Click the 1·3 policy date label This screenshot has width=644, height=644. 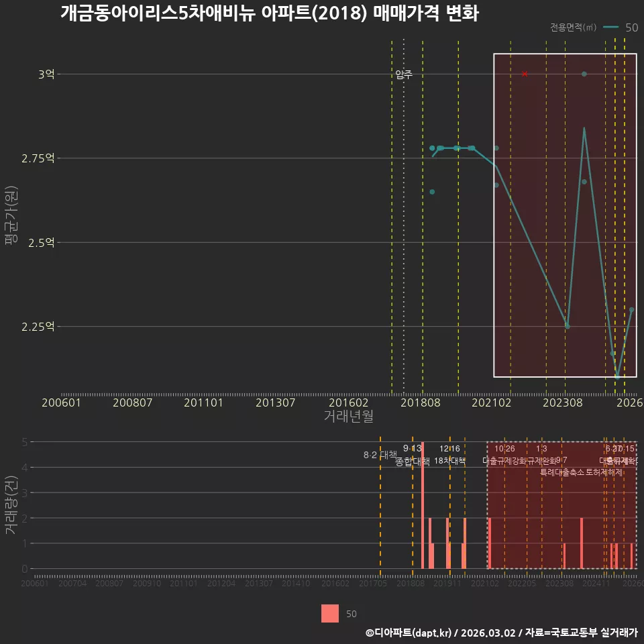coord(542,448)
